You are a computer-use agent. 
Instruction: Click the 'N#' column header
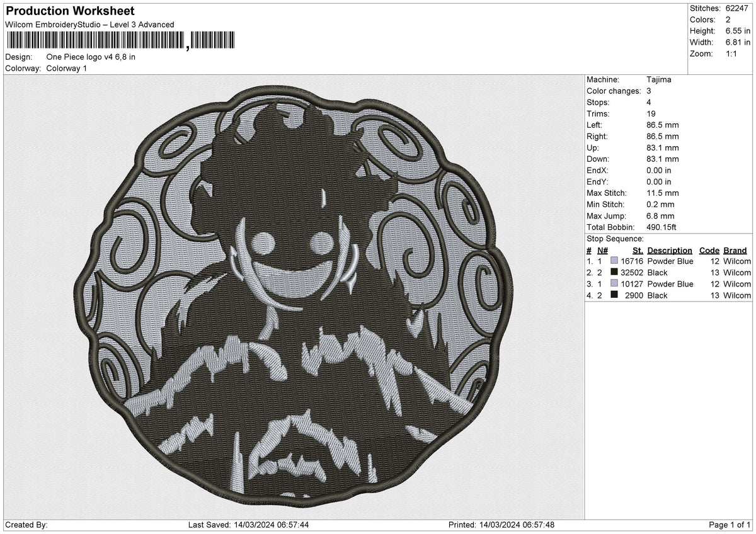tap(602, 251)
